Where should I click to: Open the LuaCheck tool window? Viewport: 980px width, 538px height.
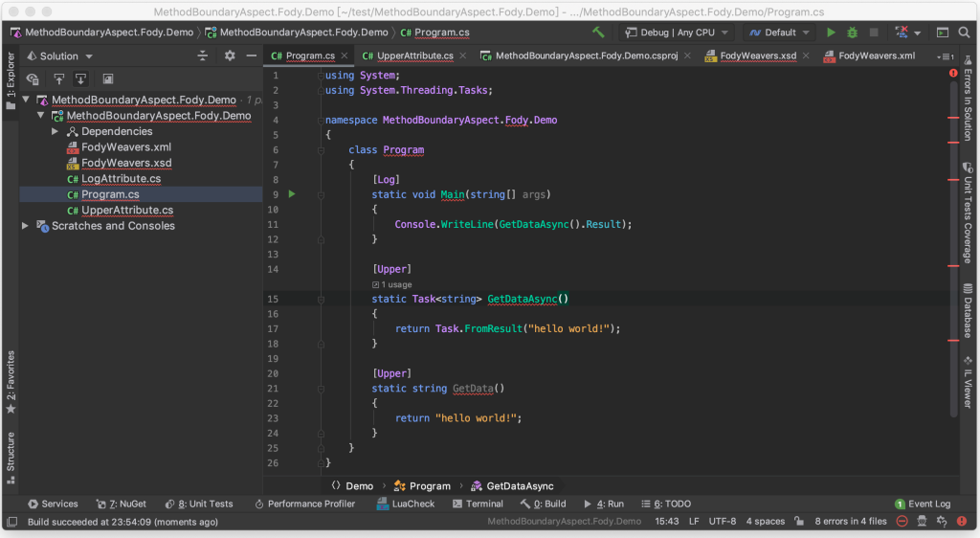(406, 504)
